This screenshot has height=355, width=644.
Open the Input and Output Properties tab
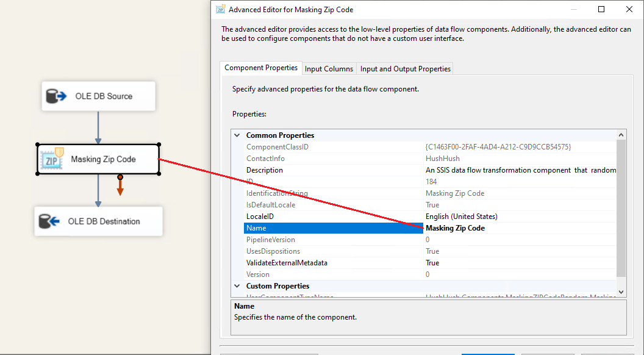(x=406, y=69)
